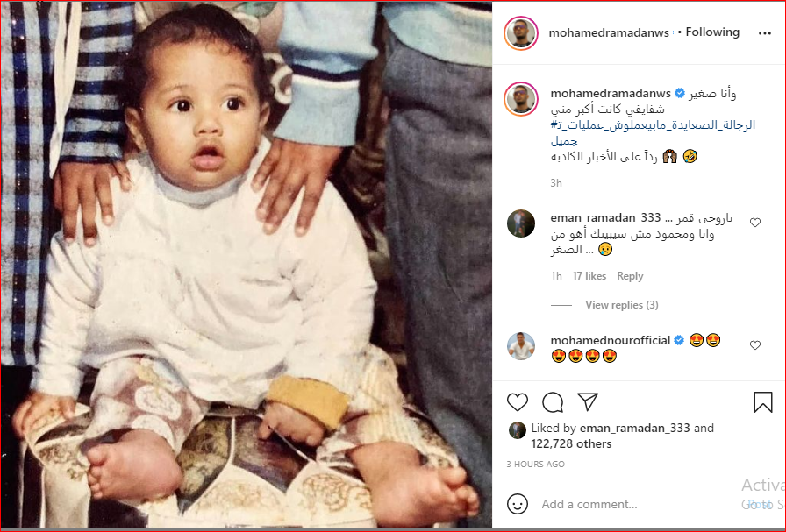Open the emoji picker smiley icon

click(518, 504)
